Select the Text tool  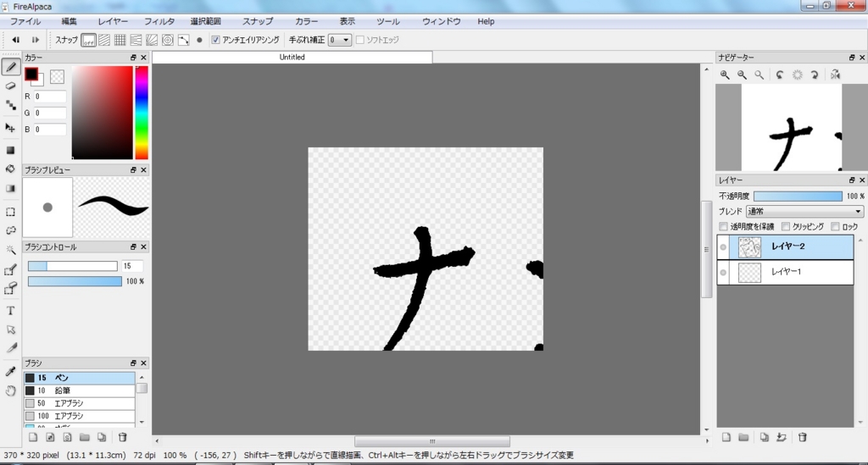pos(10,311)
